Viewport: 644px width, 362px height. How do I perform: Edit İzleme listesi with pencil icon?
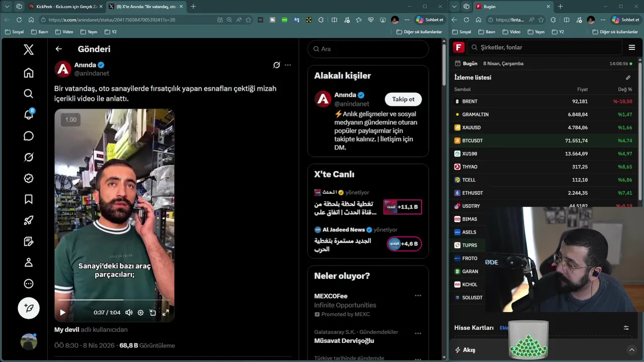(628, 77)
